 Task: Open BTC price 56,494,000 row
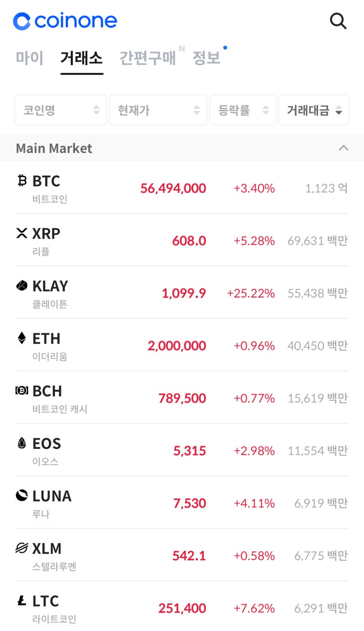173,188
